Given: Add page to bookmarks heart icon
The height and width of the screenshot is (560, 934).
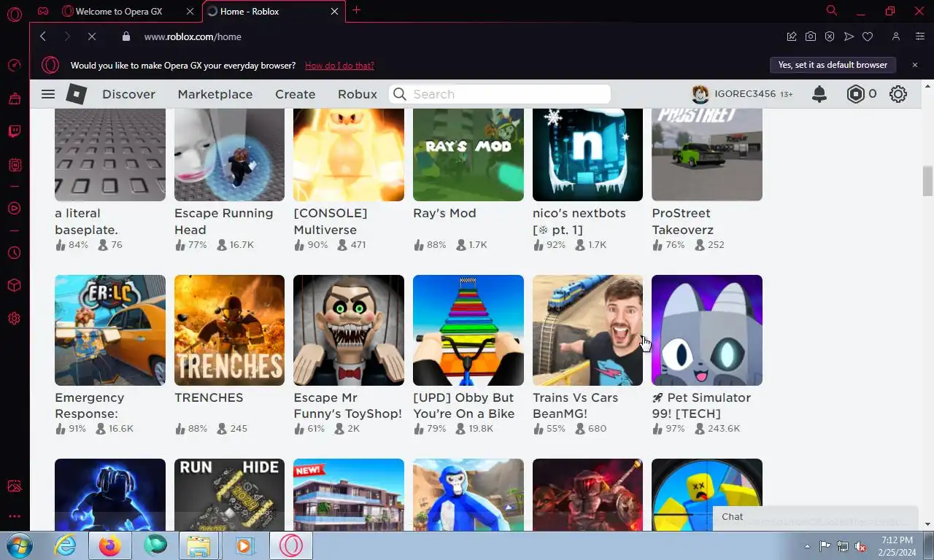Looking at the screenshot, I should tap(868, 36).
